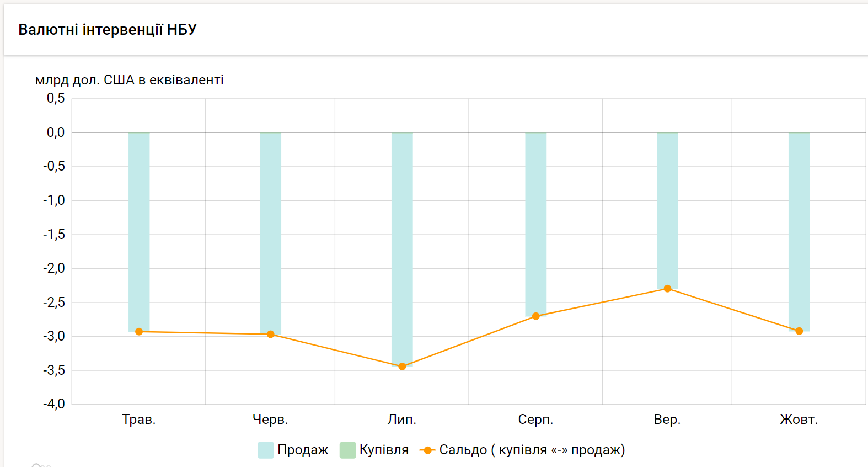Image resolution: width=868 pixels, height=467 pixels.
Task: Click the Трав. sales bar
Action: coord(139,232)
